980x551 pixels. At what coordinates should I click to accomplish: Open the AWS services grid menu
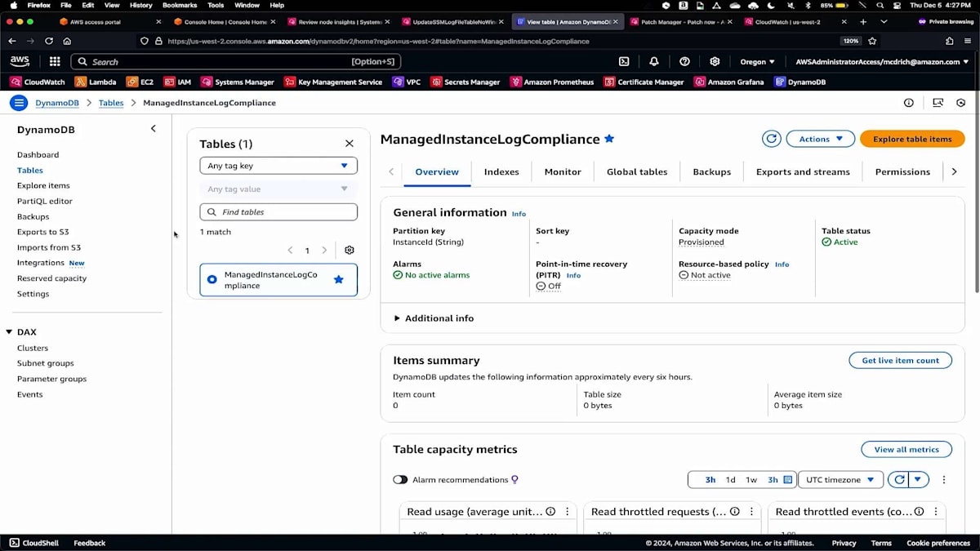tap(55, 61)
